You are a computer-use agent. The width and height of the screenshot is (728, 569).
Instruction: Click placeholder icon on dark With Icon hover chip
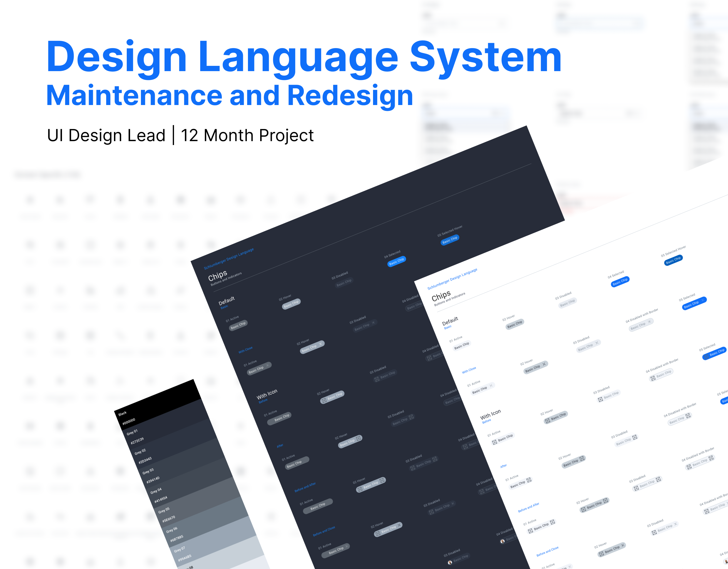coord(324,400)
